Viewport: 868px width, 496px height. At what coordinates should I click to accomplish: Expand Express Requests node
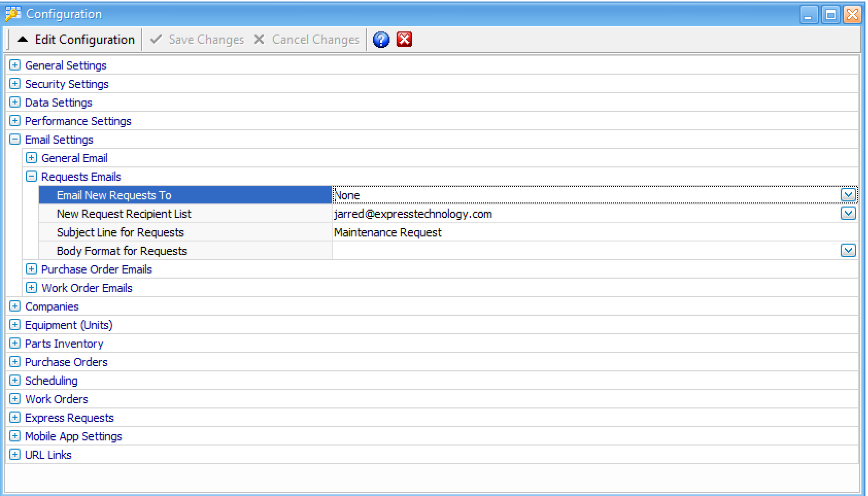15,418
